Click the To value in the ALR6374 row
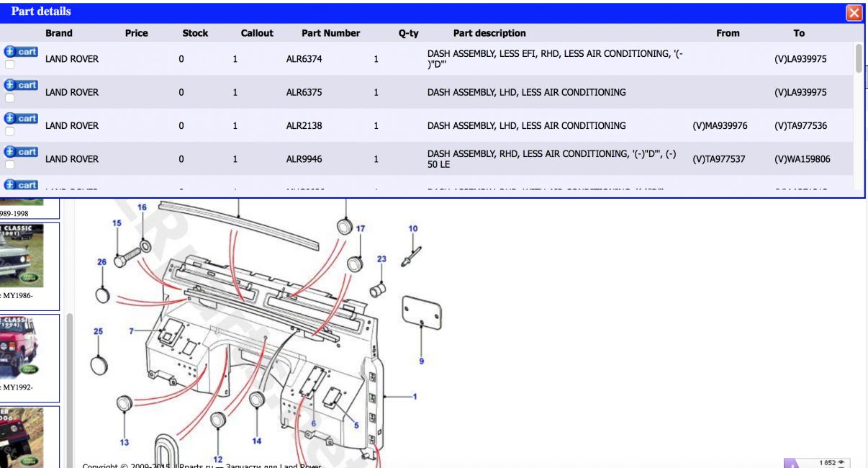Viewport: 868px width, 468px height. click(800, 59)
